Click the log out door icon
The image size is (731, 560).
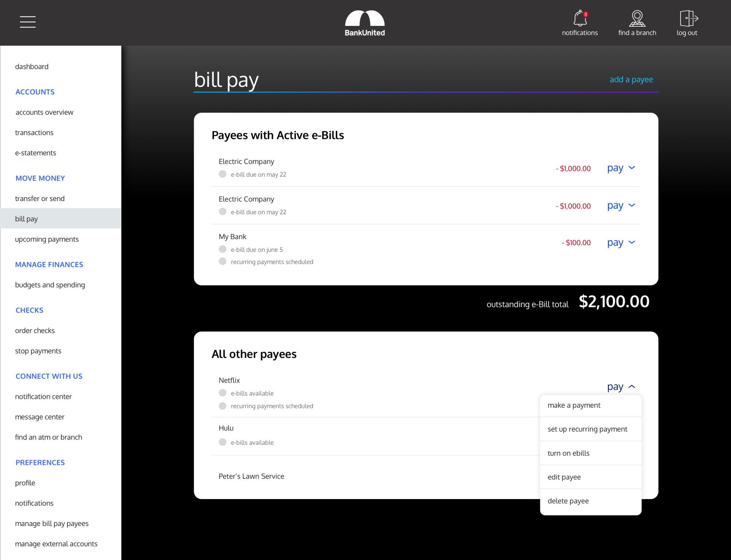688,18
